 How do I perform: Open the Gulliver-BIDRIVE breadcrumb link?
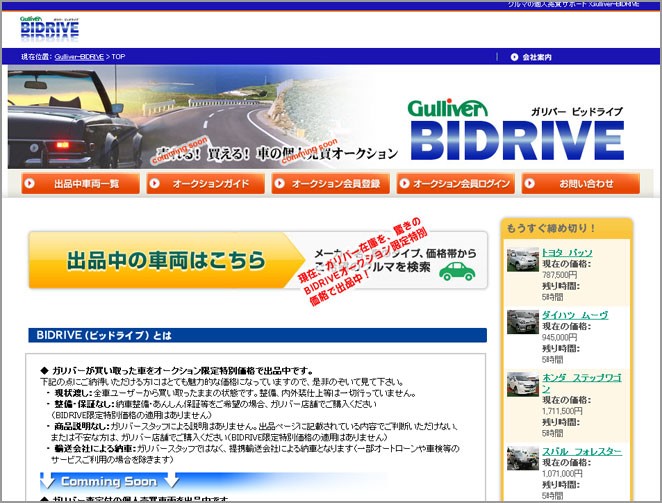[x=79, y=57]
